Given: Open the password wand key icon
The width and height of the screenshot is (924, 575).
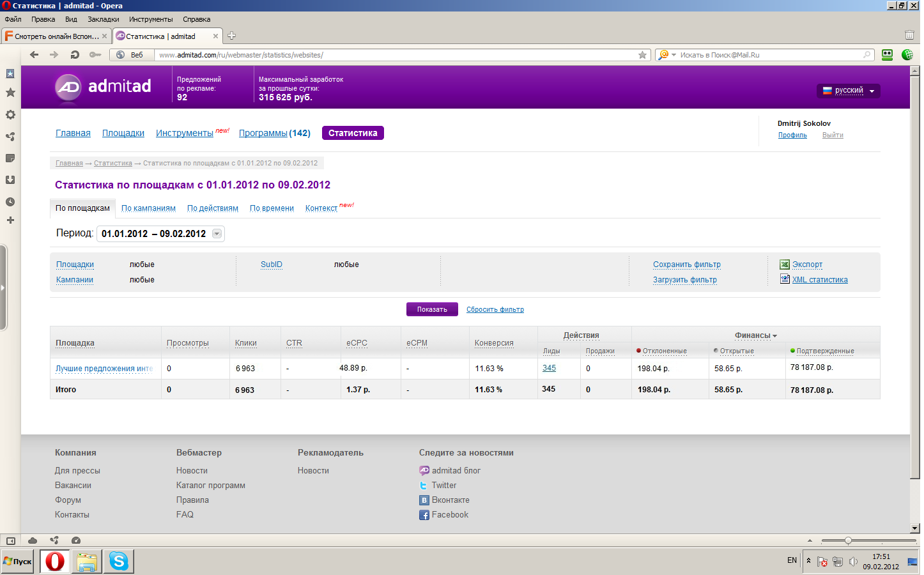Looking at the screenshot, I should click(95, 55).
